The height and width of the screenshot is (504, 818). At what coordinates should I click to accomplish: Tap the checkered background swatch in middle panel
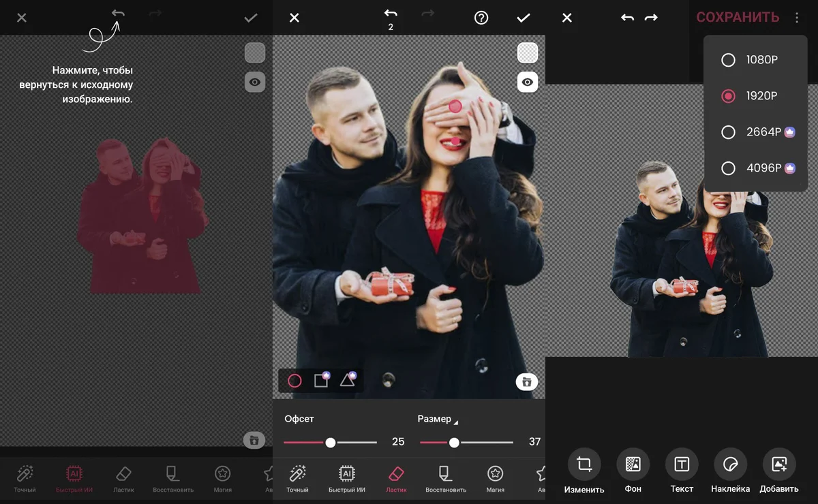528,52
